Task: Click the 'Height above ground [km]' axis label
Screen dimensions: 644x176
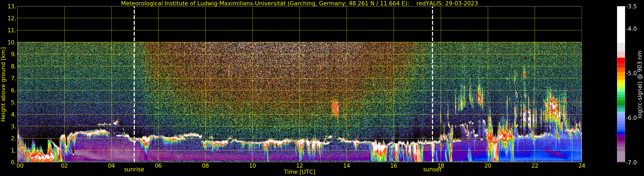Action: click(x=3, y=84)
